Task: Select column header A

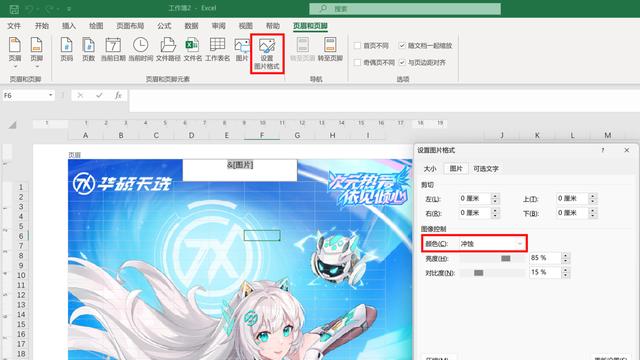Action: (85, 135)
